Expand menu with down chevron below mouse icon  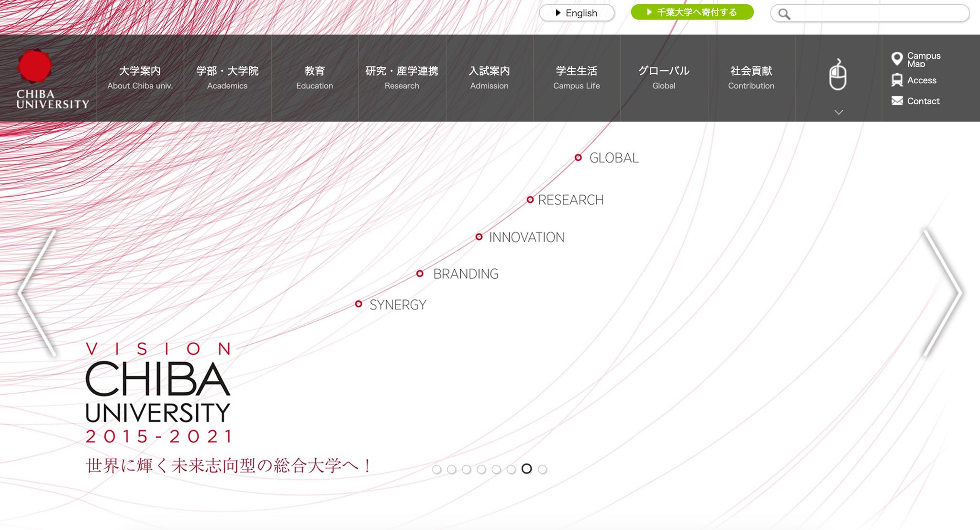point(838,112)
